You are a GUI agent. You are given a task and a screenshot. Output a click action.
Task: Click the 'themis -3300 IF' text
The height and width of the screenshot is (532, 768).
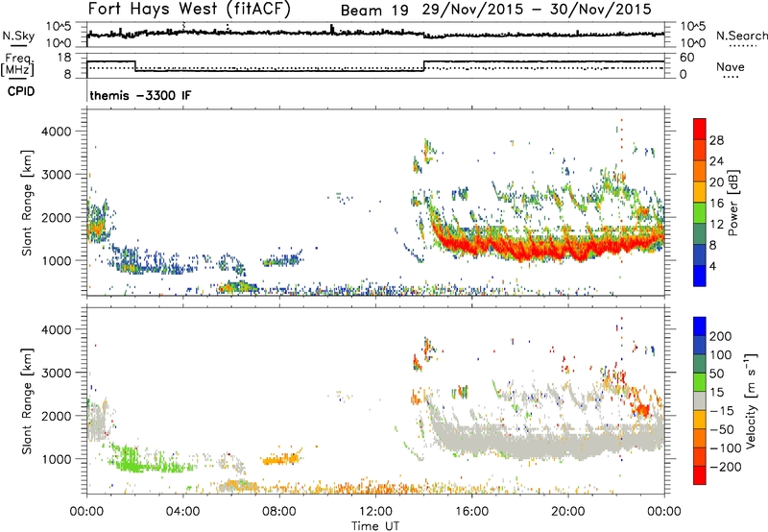140,95
